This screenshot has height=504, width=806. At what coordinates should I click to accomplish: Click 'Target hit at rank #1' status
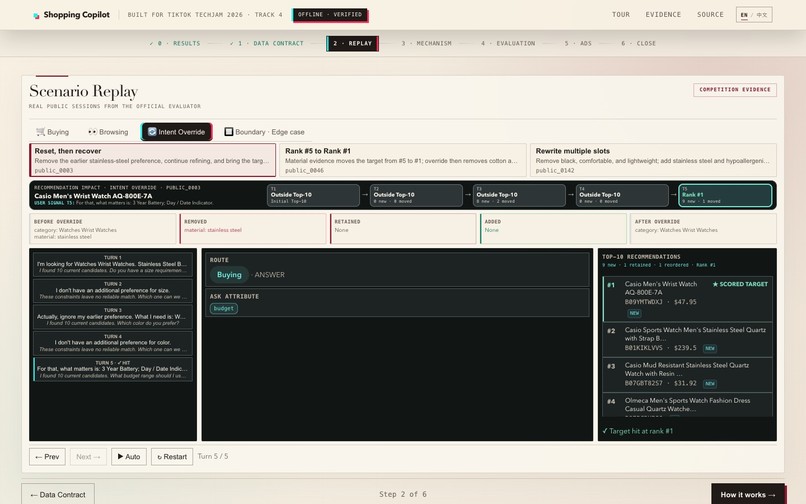pyautogui.click(x=637, y=431)
